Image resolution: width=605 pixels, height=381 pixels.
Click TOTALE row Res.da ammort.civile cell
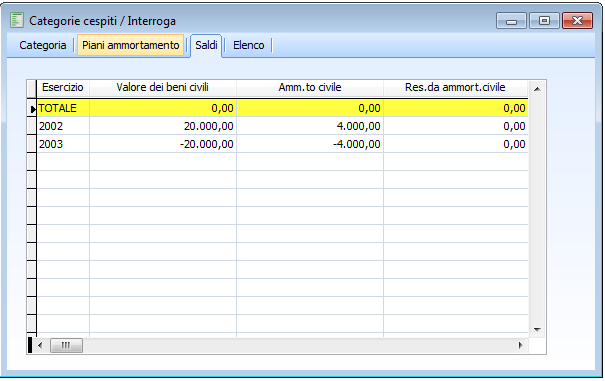(455, 108)
